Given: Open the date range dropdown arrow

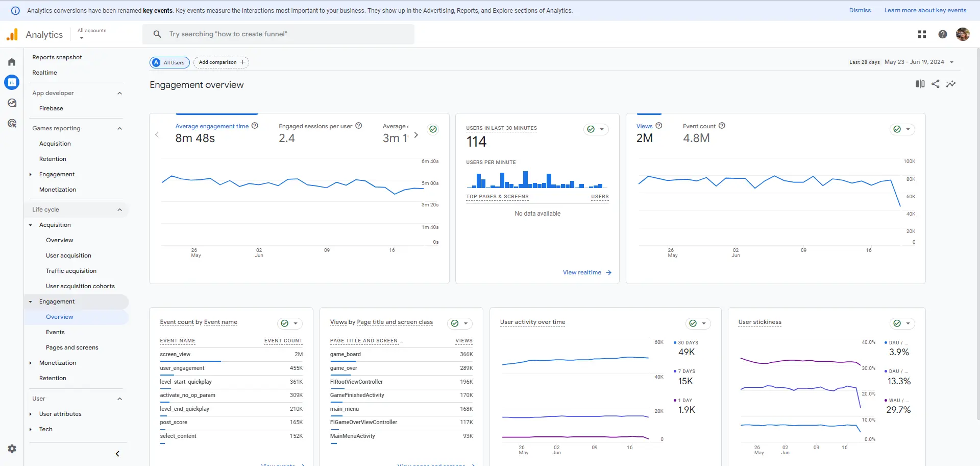Looking at the screenshot, I should [x=951, y=62].
